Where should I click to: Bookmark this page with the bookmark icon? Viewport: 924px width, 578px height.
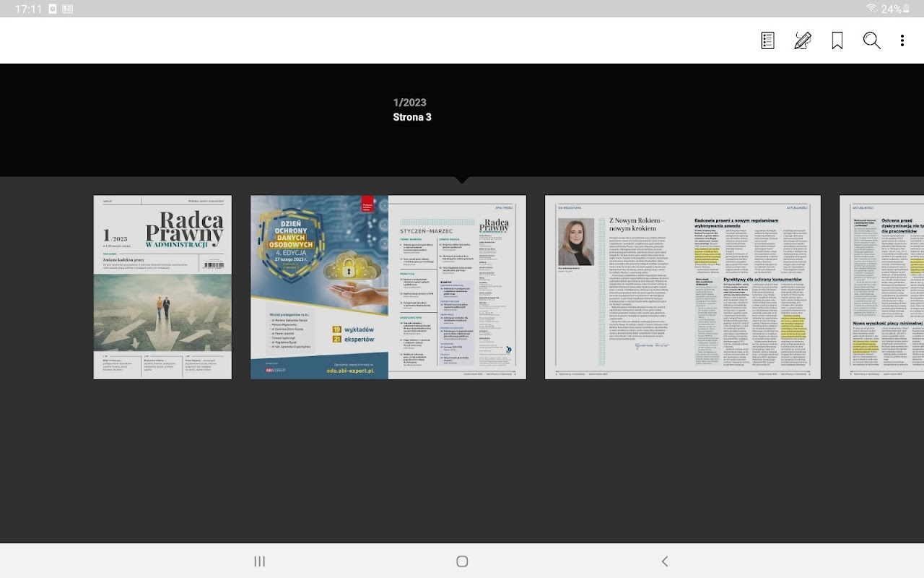tap(837, 40)
